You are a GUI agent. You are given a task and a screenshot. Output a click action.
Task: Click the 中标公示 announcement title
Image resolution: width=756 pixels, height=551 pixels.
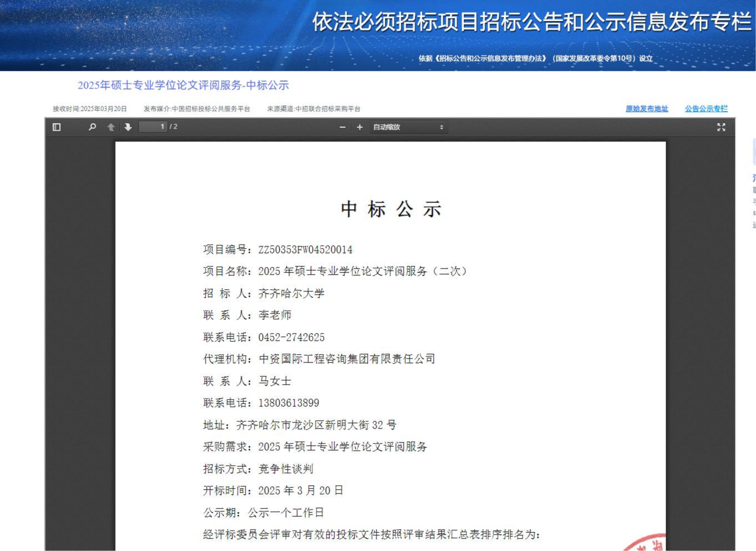pos(183,85)
